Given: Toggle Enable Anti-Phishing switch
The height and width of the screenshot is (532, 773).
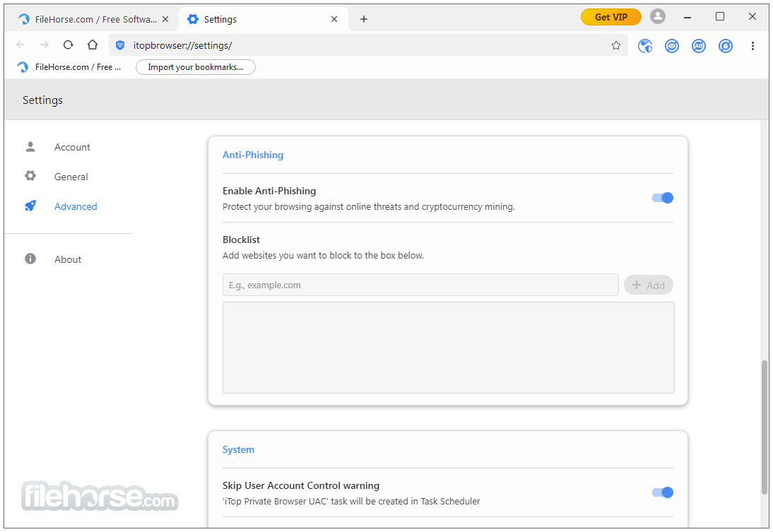Looking at the screenshot, I should coord(663,198).
